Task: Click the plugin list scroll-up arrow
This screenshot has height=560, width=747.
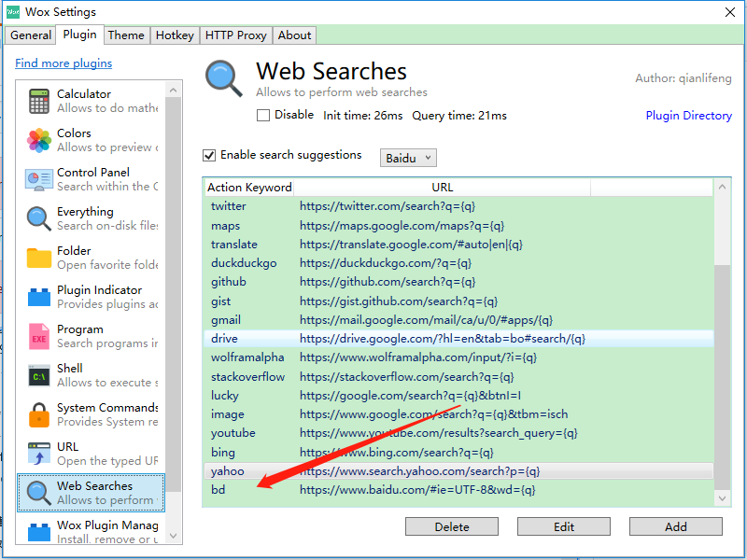Action: [x=172, y=89]
